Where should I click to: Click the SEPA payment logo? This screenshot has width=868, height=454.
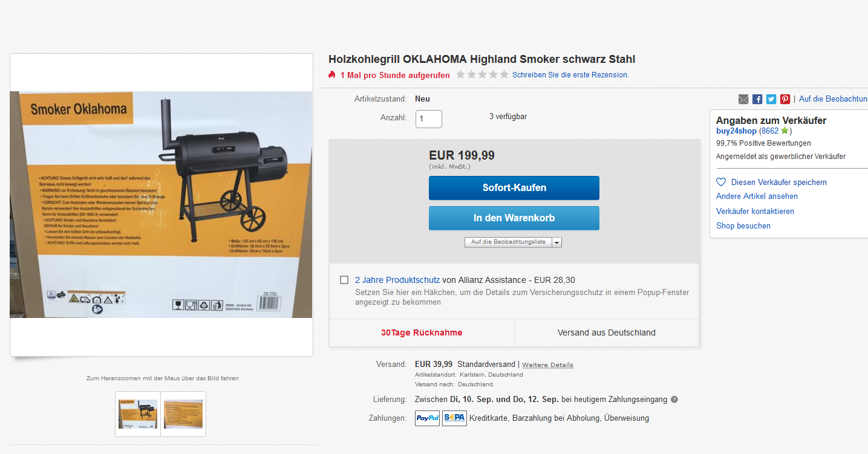click(454, 418)
